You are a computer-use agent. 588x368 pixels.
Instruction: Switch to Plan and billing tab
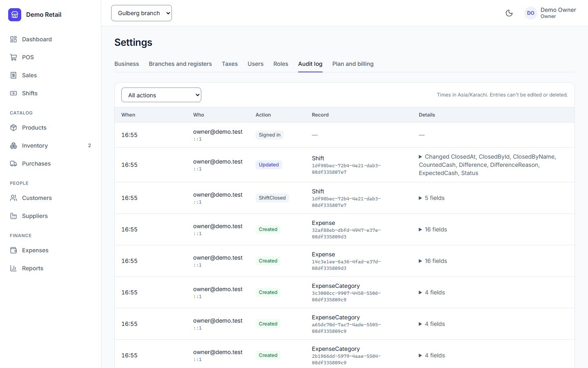[x=353, y=64]
